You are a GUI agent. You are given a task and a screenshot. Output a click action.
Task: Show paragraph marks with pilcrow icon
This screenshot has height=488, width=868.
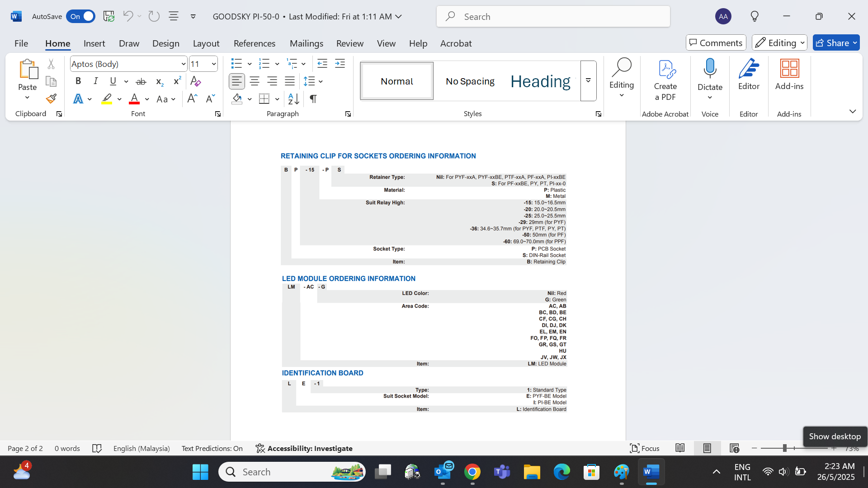click(313, 99)
